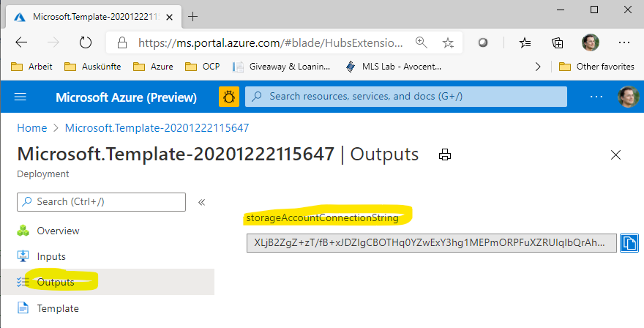Open the Azure header ellipsis menu
This screenshot has height=328, width=644.
596,97
